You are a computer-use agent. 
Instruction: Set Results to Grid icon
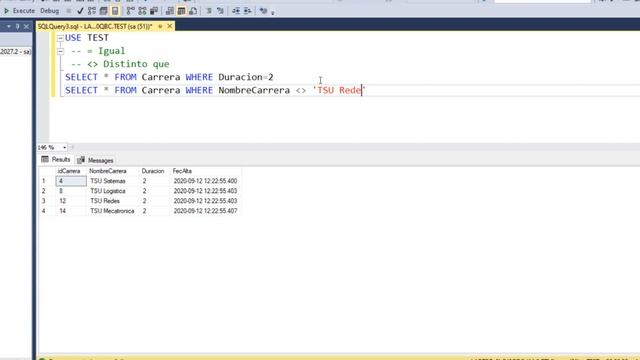(x=181, y=11)
